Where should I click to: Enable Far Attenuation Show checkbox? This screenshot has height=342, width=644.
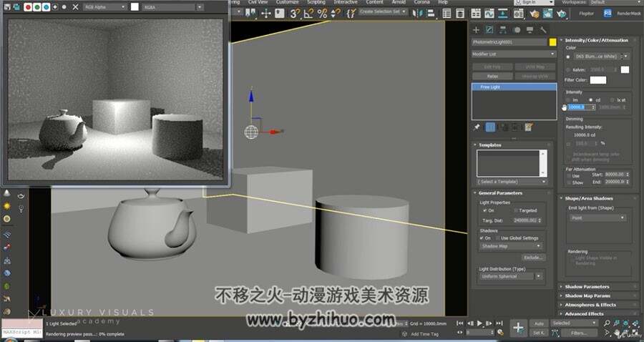click(569, 182)
